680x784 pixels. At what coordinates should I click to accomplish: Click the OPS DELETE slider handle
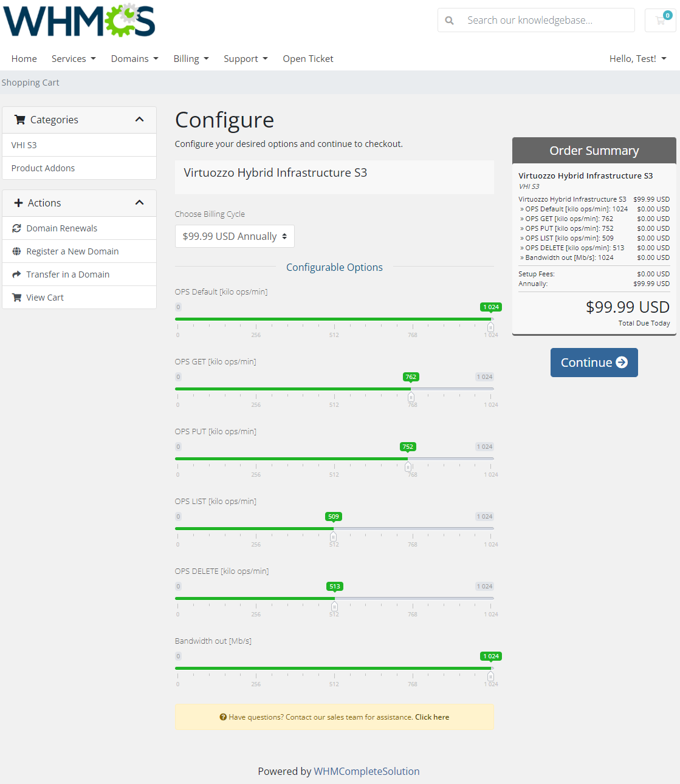[334, 606]
